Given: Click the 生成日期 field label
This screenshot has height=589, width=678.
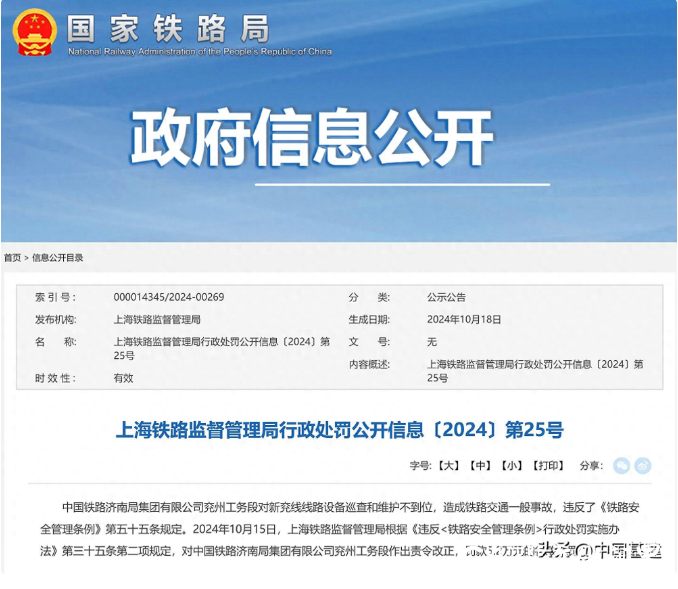Looking at the screenshot, I should click(369, 320).
